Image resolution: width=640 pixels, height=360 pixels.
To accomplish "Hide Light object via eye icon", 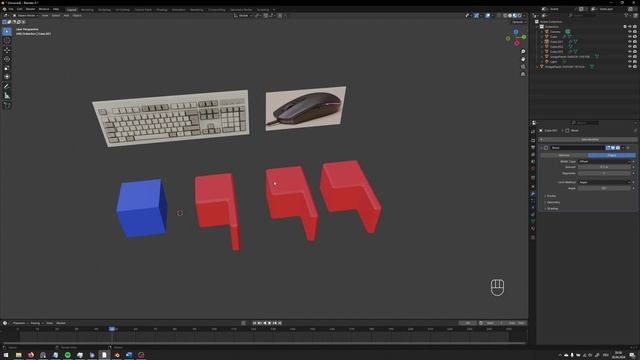I will pyautogui.click(x=629, y=62).
